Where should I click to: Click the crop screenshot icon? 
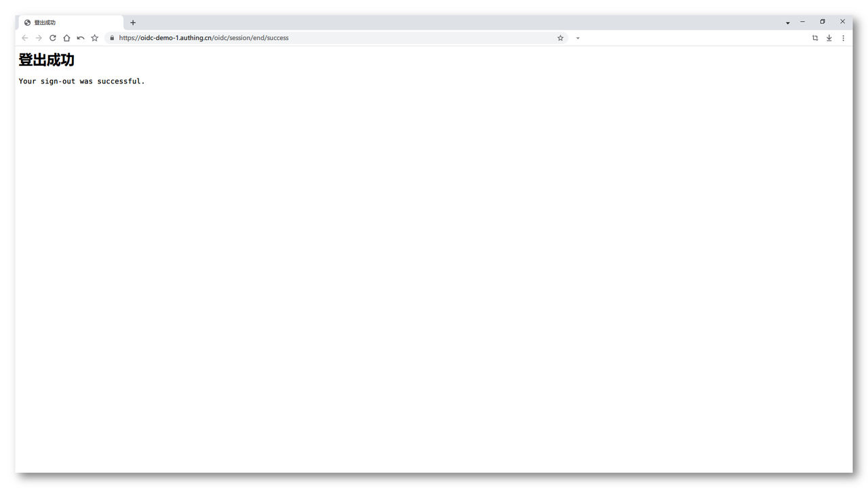(x=815, y=38)
